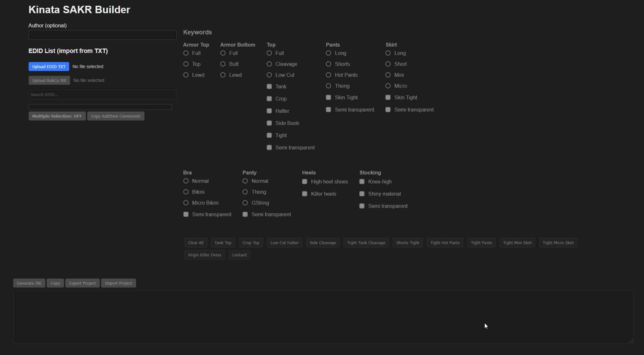Tick the Halter checkbox

(269, 111)
